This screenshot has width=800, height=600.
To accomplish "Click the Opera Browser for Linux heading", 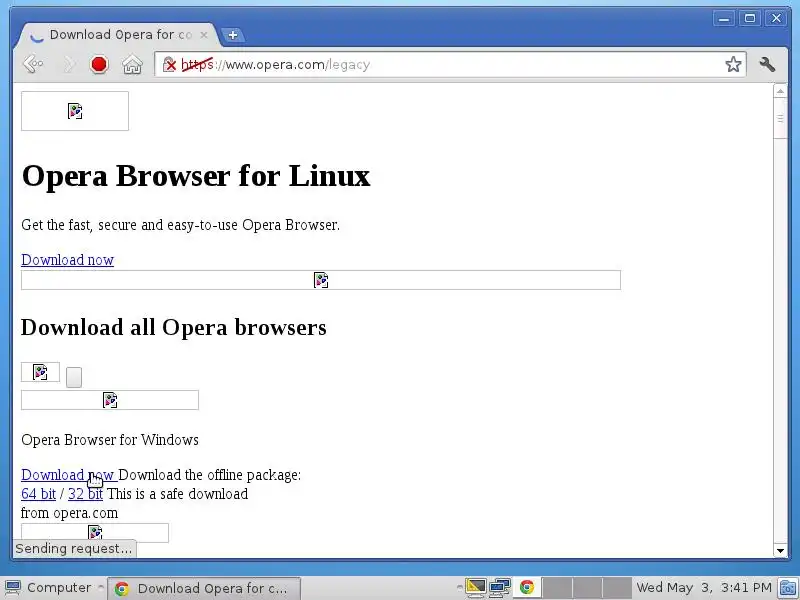I will [x=196, y=176].
